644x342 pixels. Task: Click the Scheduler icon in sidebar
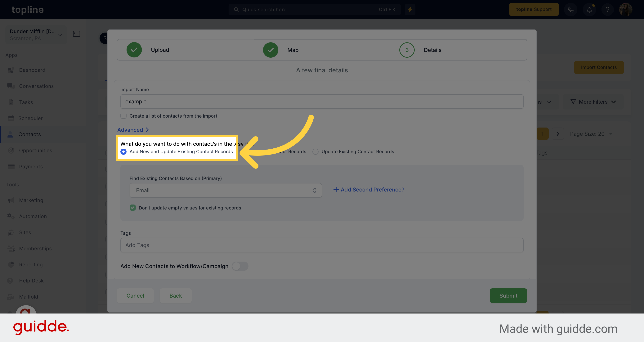tap(11, 118)
